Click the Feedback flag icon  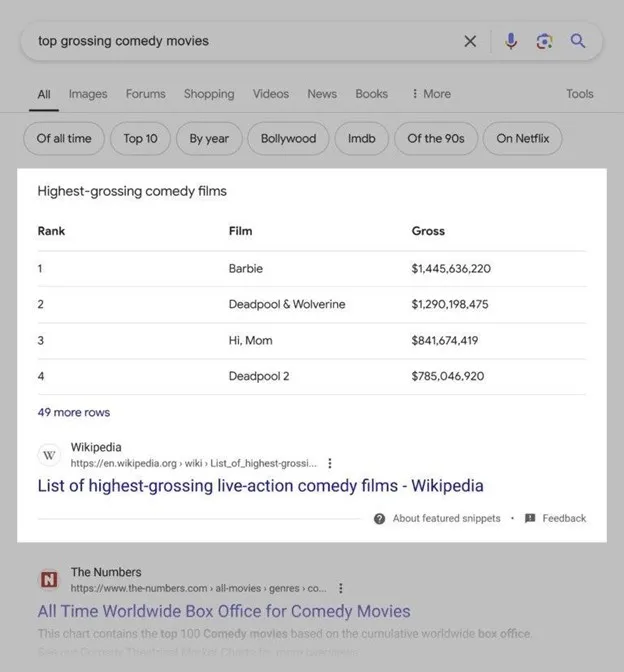pos(530,518)
